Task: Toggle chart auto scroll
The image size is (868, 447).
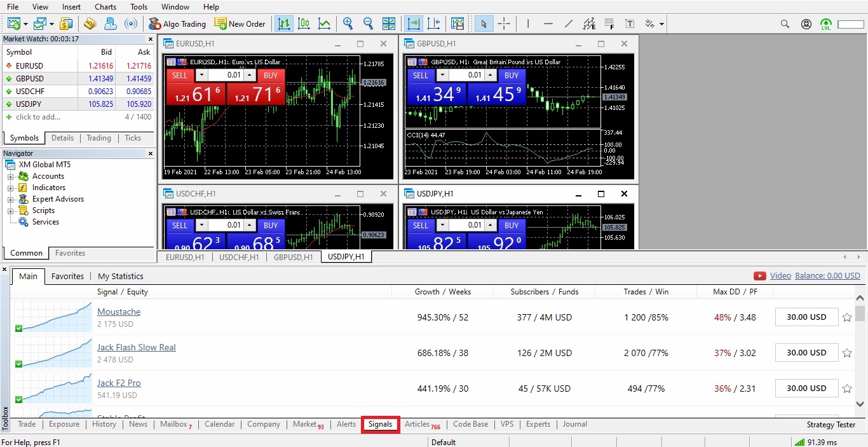Action: click(414, 24)
